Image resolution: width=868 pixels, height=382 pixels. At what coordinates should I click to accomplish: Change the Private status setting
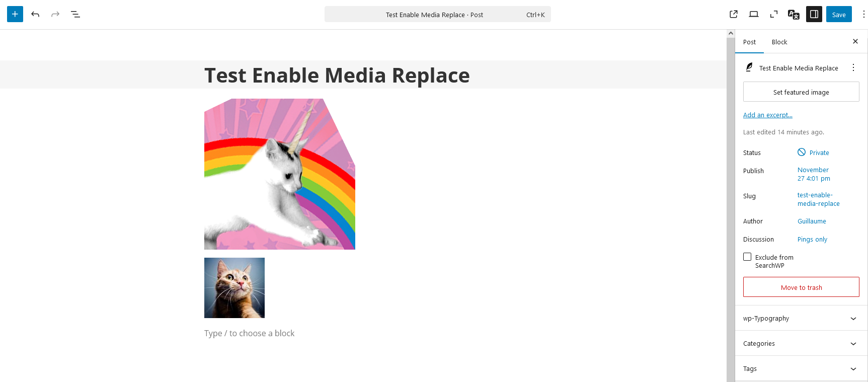tap(819, 152)
